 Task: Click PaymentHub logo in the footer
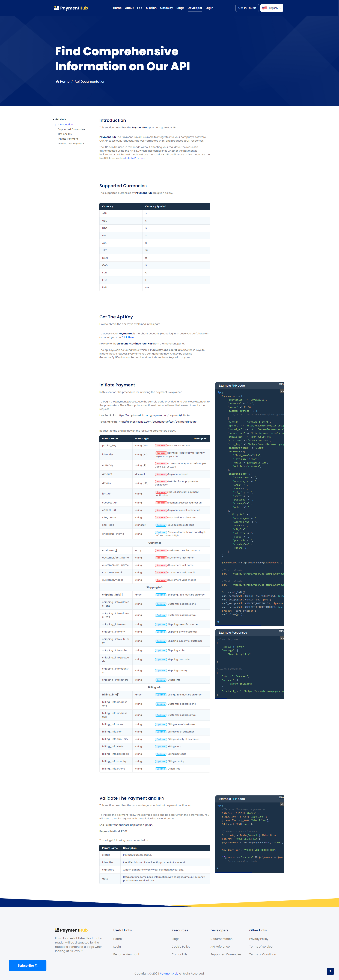[x=71, y=930]
